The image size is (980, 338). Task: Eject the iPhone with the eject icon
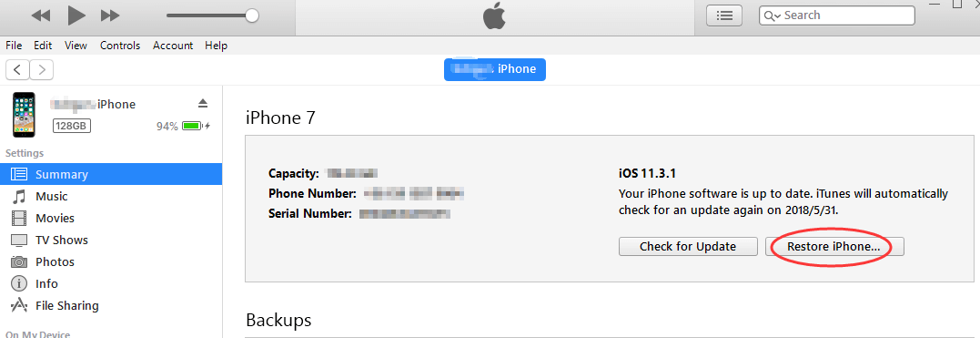(x=203, y=103)
